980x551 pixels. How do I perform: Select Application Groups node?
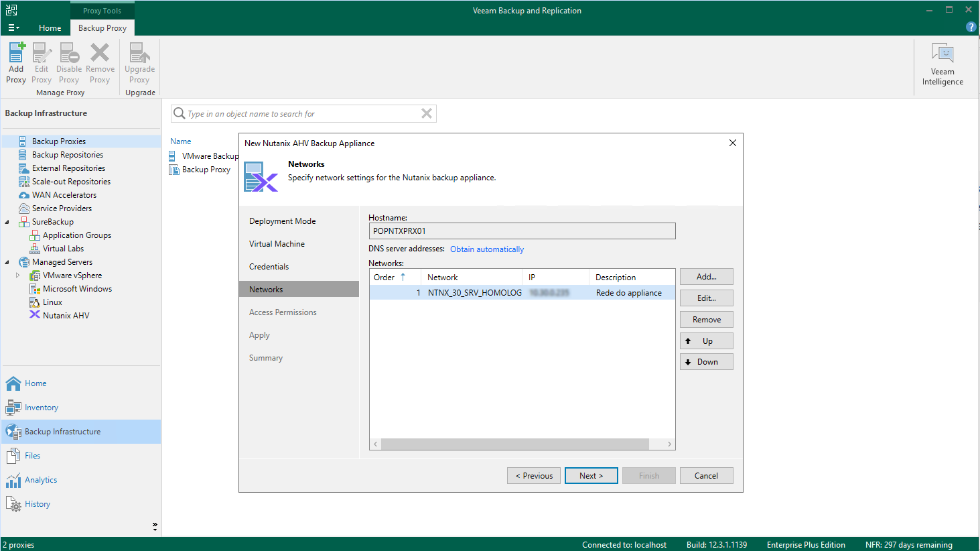pos(77,235)
